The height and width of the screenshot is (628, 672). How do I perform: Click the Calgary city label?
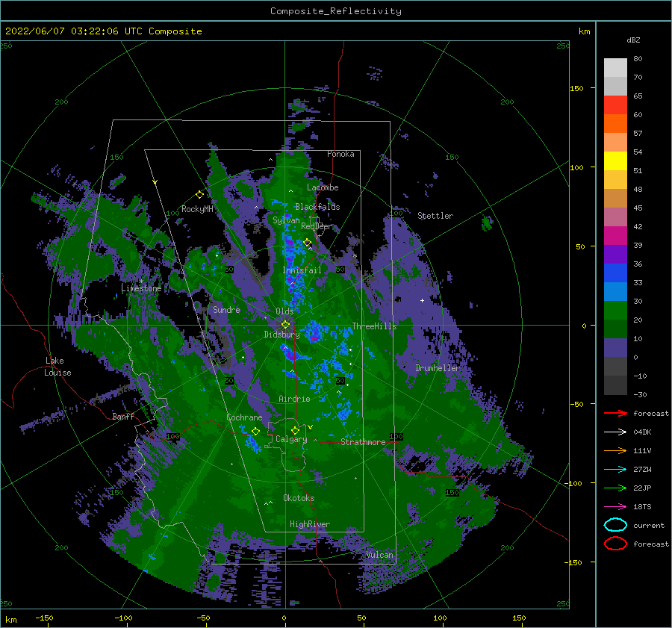(x=291, y=439)
